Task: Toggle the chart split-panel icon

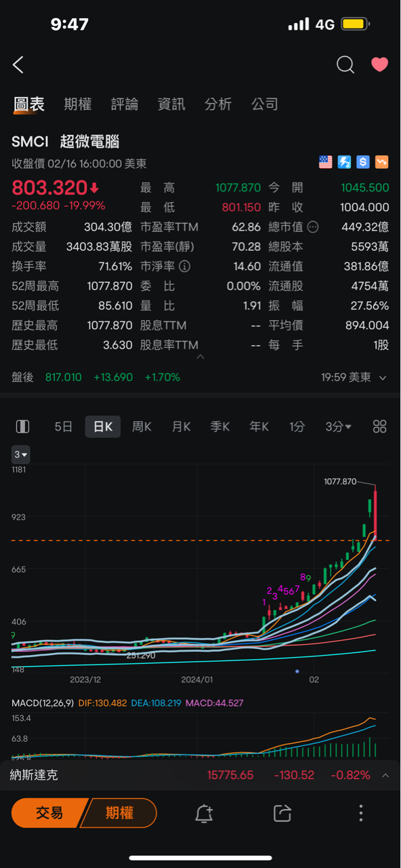Action: pos(22,427)
